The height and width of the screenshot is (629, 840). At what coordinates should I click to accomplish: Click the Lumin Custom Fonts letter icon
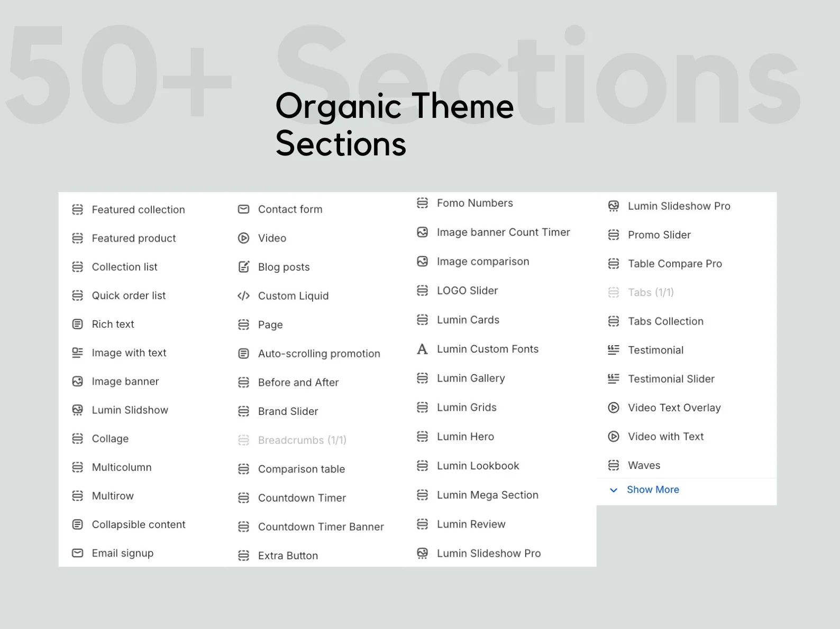[422, 349]
